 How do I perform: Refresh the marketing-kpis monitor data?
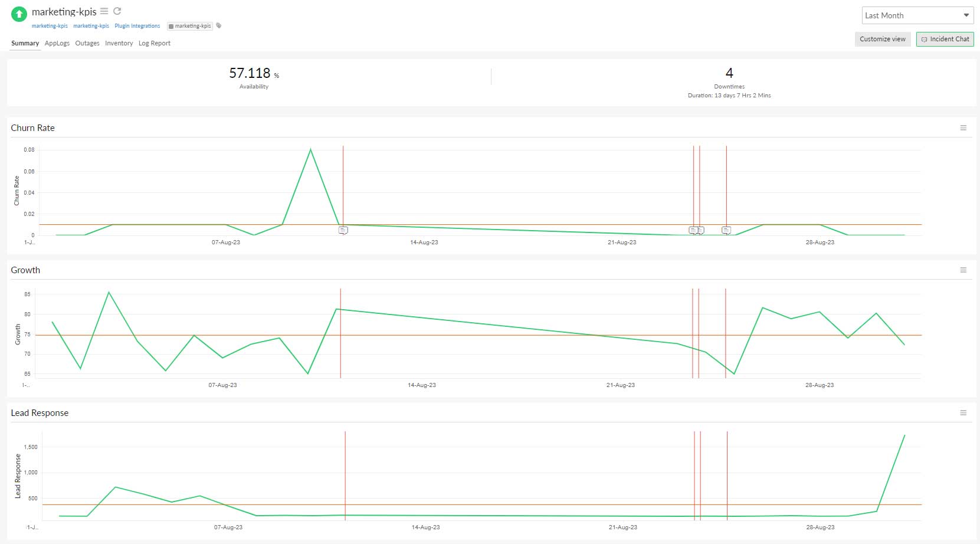click(117, 11)
